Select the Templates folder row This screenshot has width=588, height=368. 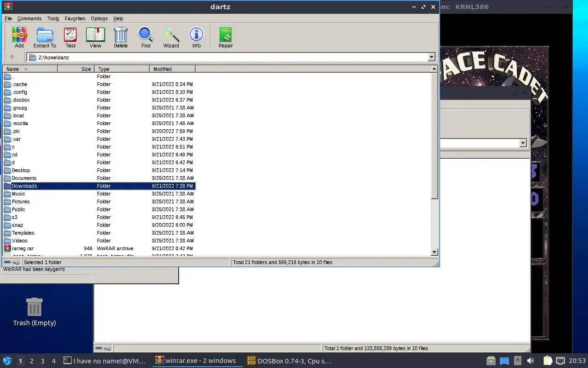[x=99, y=233]
